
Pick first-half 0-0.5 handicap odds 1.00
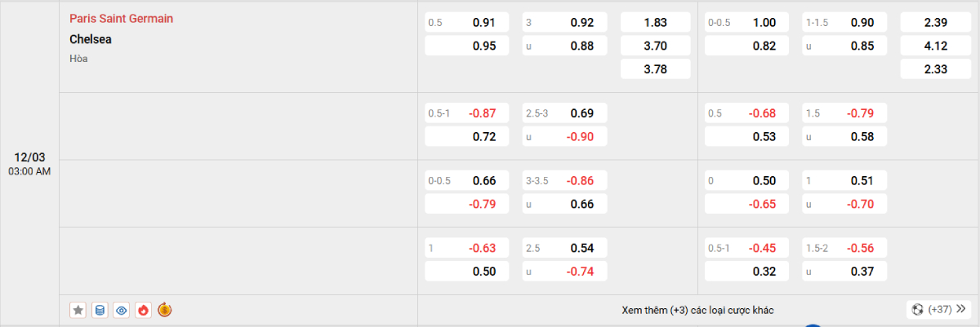746,23
